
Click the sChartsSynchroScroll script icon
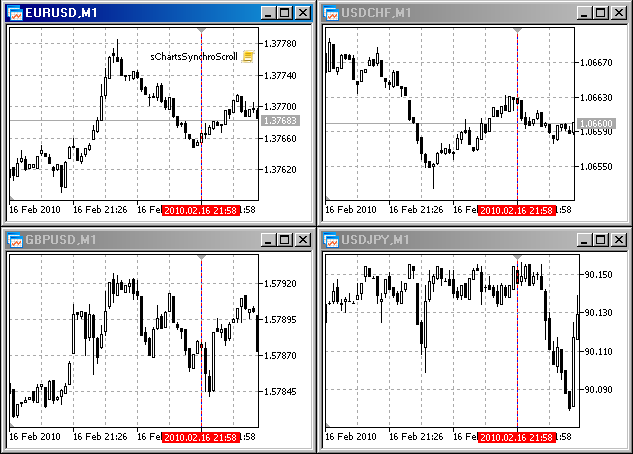coord(248,57)
